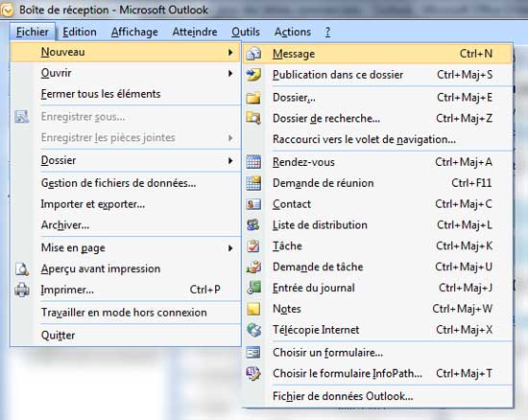The height and width of the screenshot is (420, 528).
Task: Expand the Mise en page submenu arrow
Action: (x=230, y=247)
